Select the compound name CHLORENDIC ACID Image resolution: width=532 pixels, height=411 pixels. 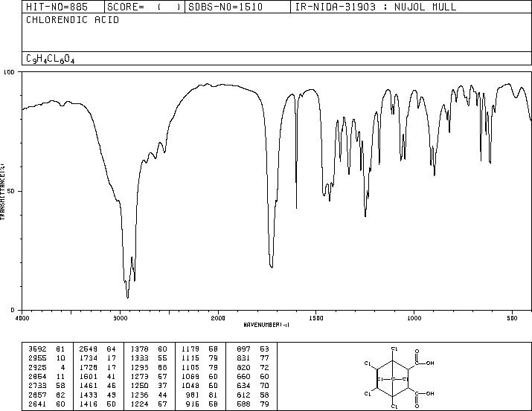[72, 20]
